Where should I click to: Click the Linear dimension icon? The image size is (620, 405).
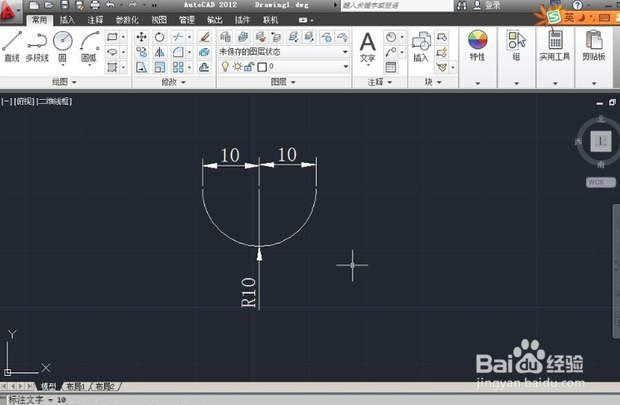coord(391,37)
